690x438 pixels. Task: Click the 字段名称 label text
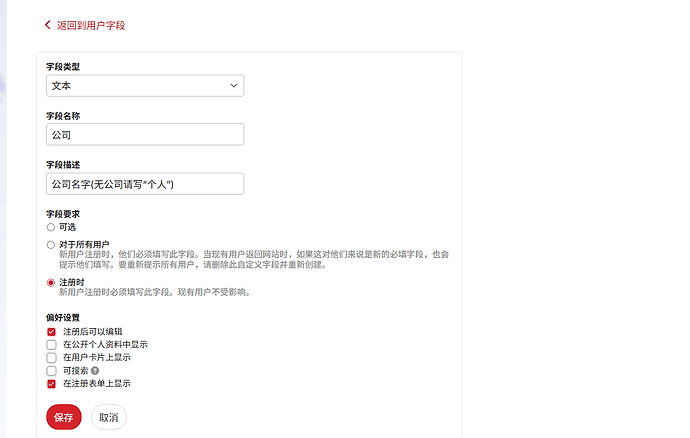pos(63,116)
